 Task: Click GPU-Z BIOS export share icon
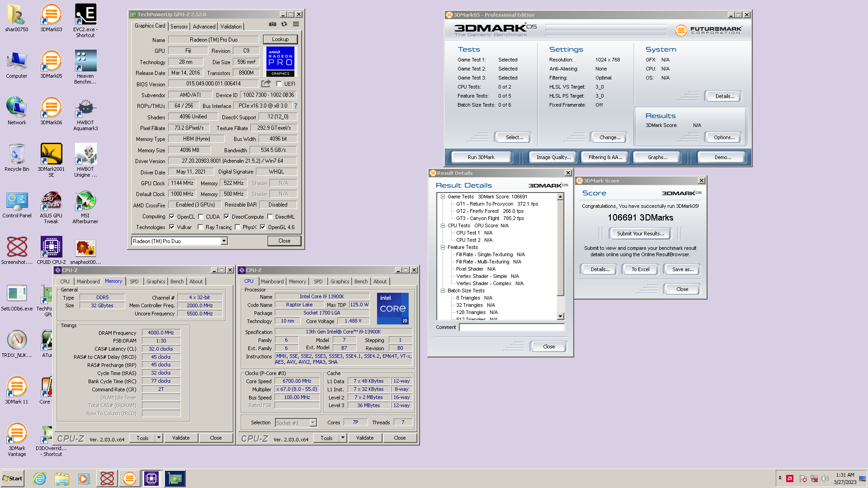(266, 84)
